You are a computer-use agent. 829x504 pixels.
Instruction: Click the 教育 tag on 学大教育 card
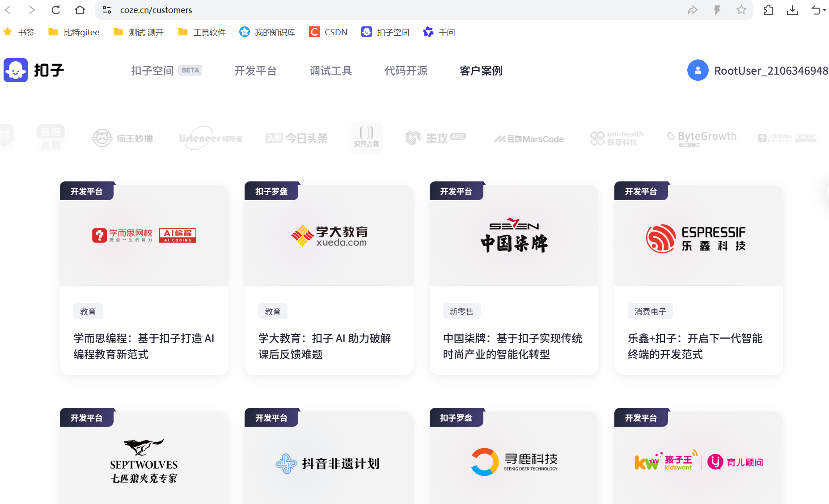pos(273,311)
